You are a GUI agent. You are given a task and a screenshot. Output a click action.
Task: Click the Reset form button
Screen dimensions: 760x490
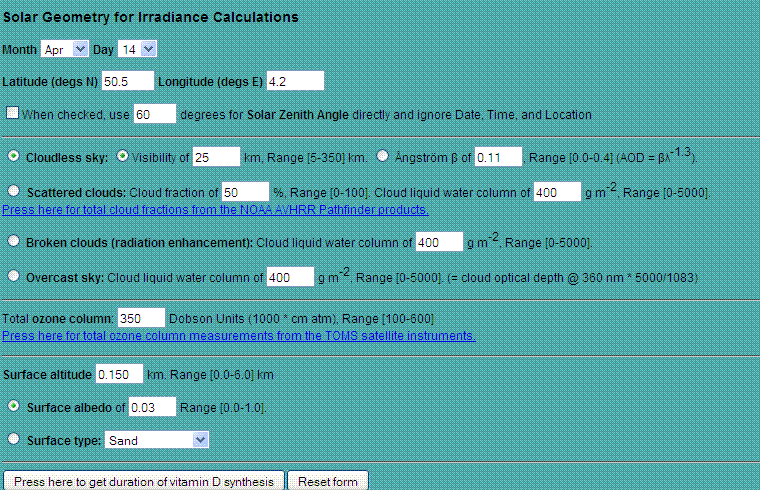pos(328,481)
